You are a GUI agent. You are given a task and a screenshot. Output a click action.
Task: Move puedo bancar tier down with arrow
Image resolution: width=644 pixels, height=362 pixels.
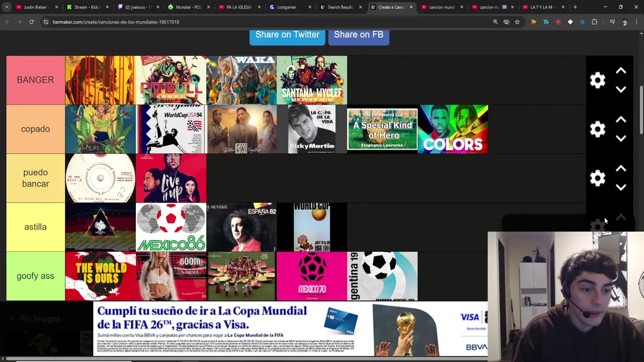[621, 187]
